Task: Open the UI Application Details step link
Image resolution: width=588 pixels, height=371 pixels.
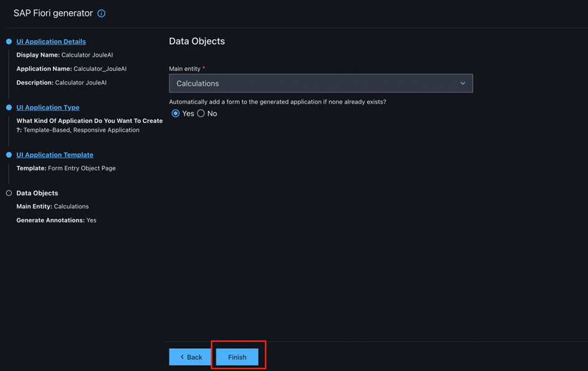Action: (x=51, y=42)
